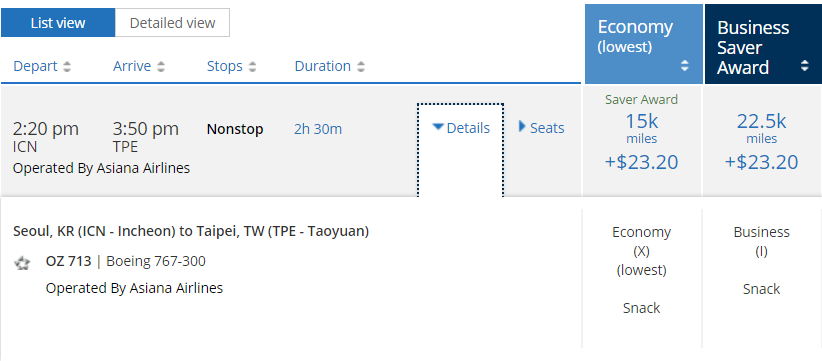822x361 pixels.
Task: Click the sort arrows next to Duration
Action: tap(361, 67)
